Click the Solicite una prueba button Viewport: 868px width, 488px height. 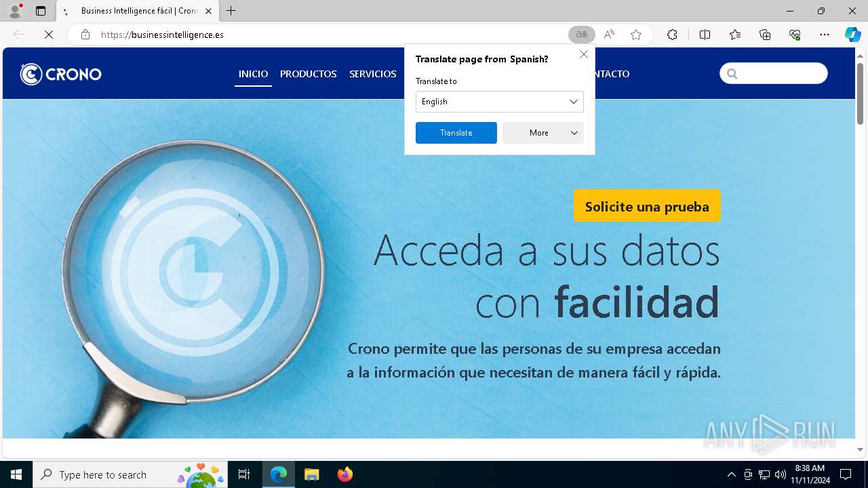coord(647,206)
